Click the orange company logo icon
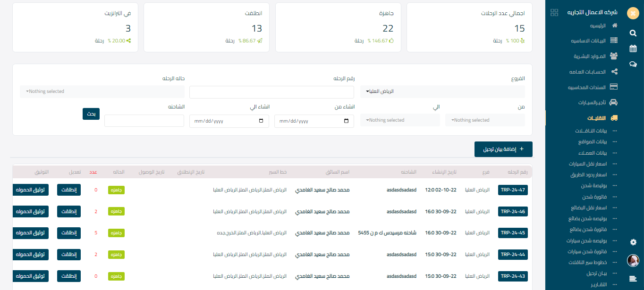The width and height of the screenshot is (644, 290). click(x=633, y=13)
